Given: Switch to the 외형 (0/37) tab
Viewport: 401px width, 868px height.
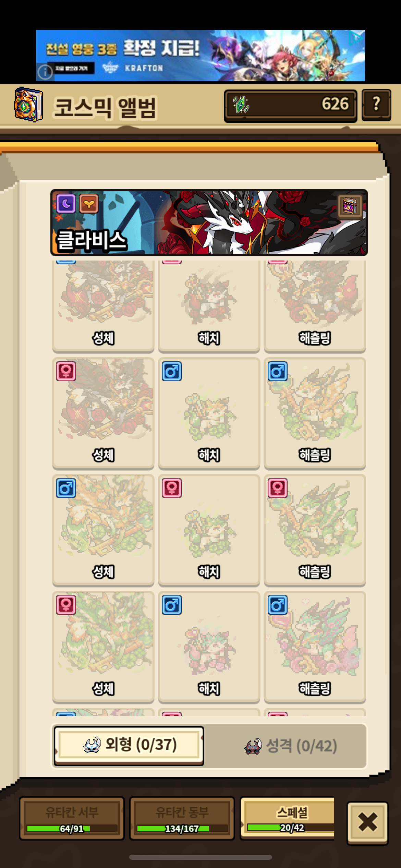Looking at the screenshot, I should coord(129,746).
